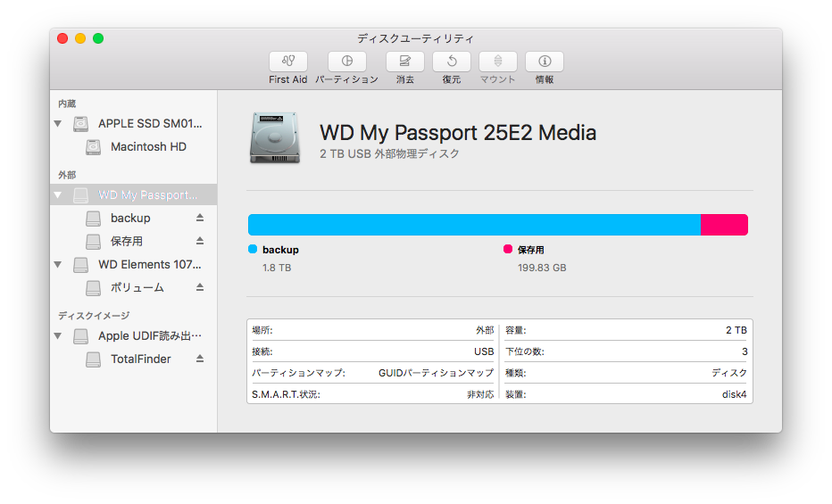Open the 情報 info toolbar button

tap(545, 62)
